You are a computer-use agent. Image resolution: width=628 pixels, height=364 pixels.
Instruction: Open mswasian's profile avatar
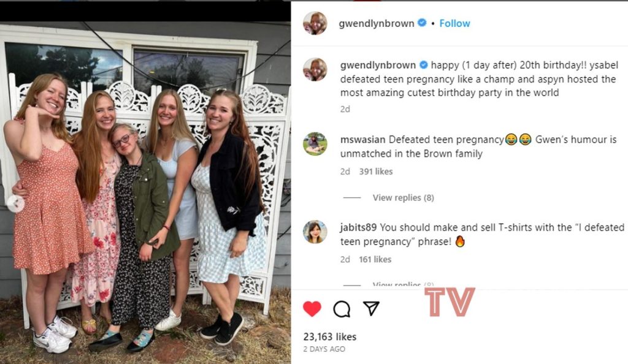[315, 143]
